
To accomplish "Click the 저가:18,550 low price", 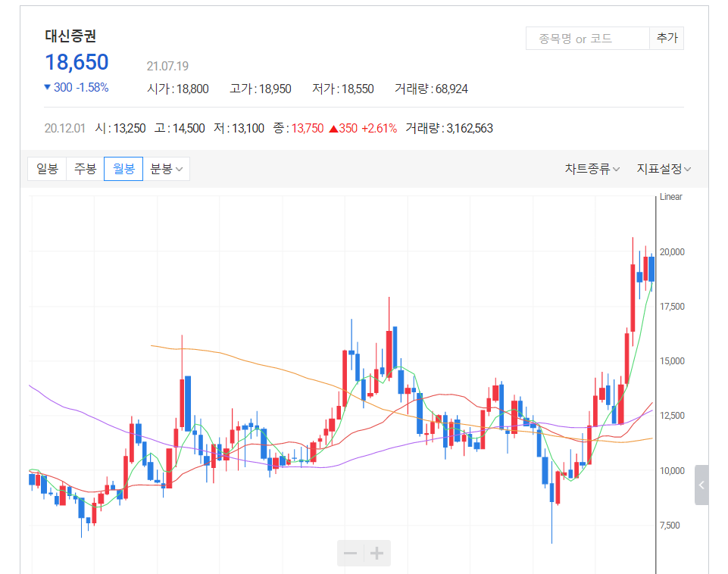I will pos(343,89).
